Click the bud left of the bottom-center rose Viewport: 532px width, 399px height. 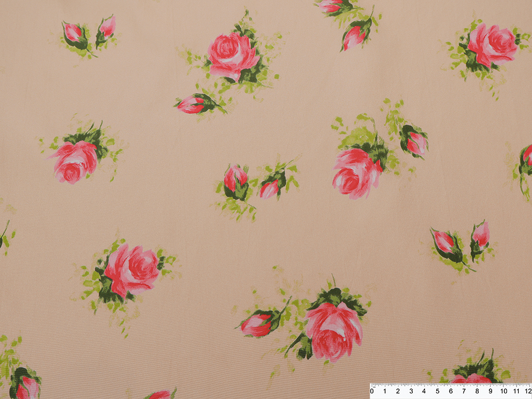coord(257,325)
